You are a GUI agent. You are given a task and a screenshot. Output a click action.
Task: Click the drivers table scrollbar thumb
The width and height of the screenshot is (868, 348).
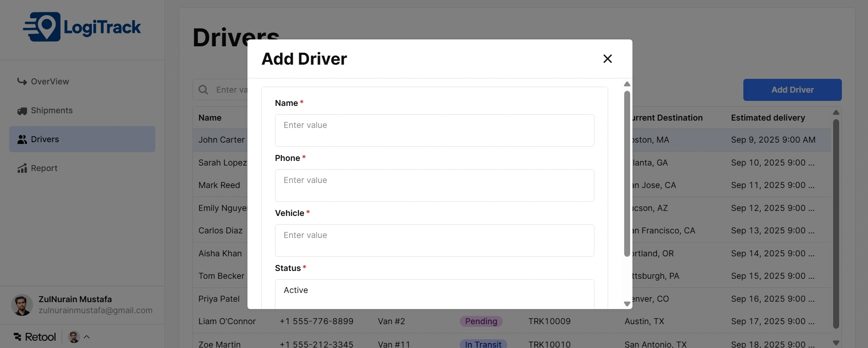pyautogui.click(x=836, y=224)
